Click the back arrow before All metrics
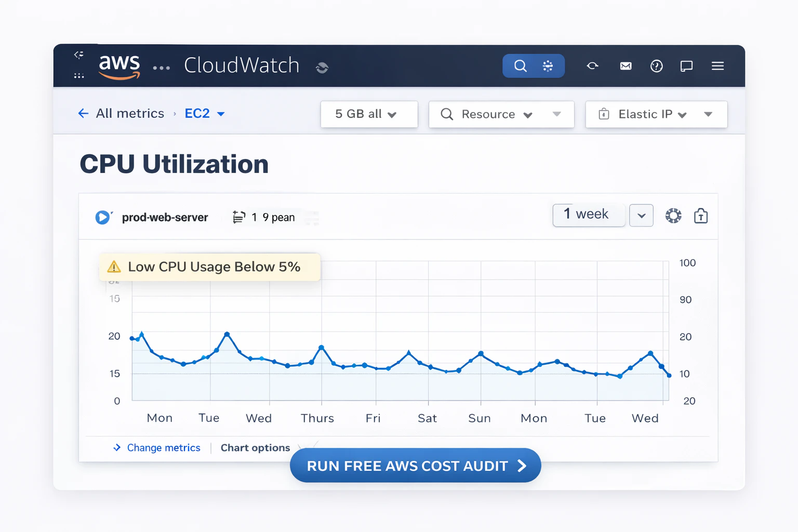The image size is (798, 532). click(x=83, y=113)
